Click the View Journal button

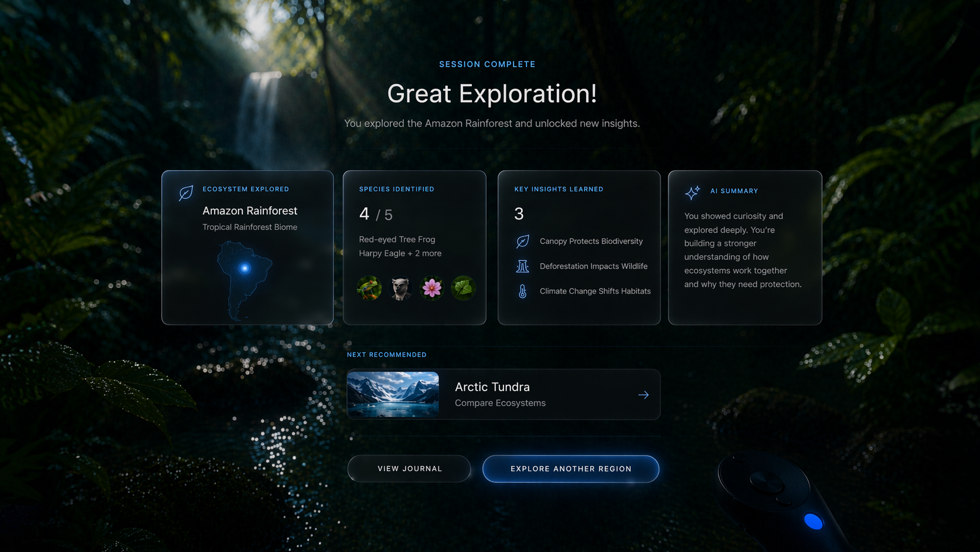(409, 469)
